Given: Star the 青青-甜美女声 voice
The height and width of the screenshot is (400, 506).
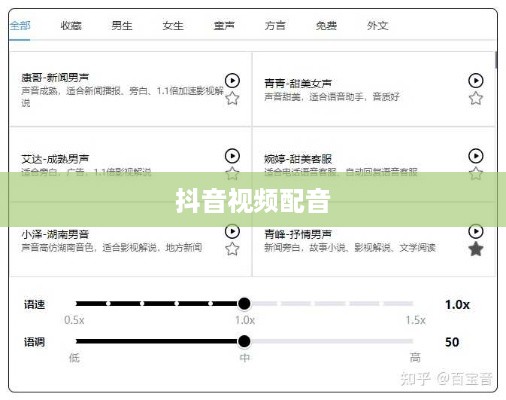Looking at the screenshot, I should pos(476,98).
